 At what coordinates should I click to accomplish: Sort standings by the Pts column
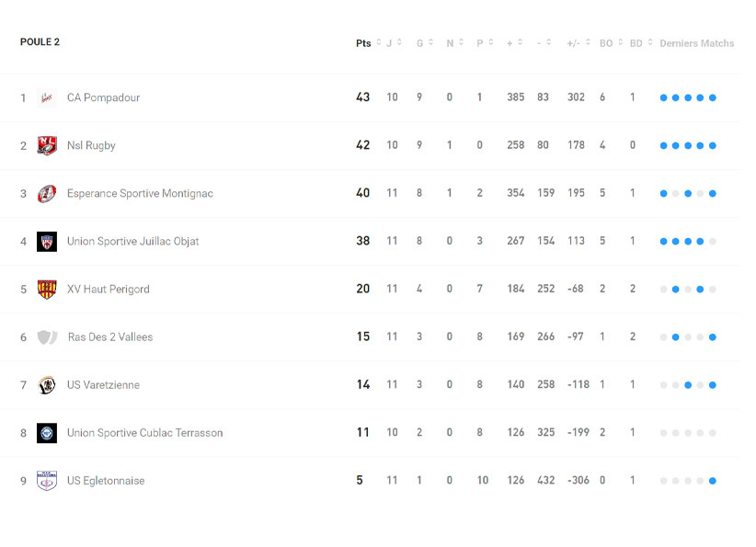tap(365, 43)
